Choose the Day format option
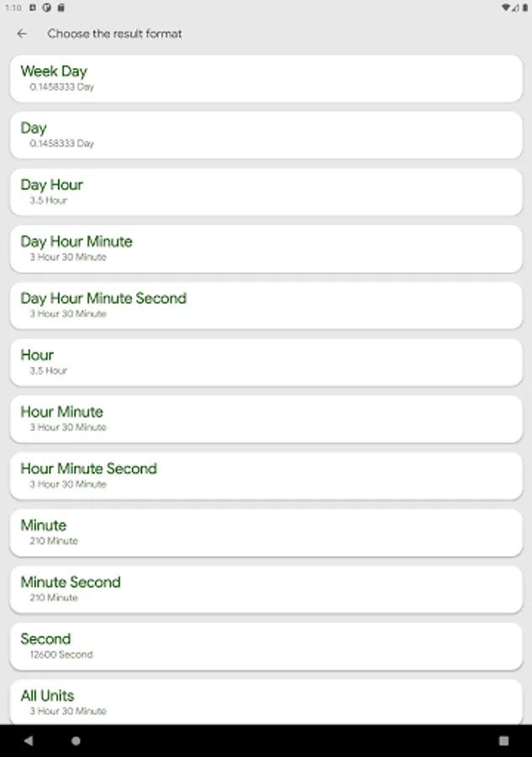 pos(266,135)
